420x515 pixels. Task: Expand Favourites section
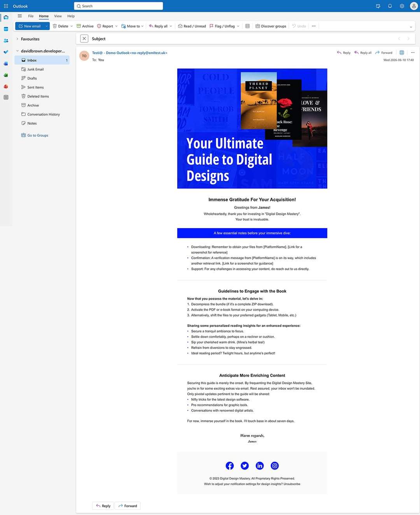pyautogui.click(x=17, y=39)
